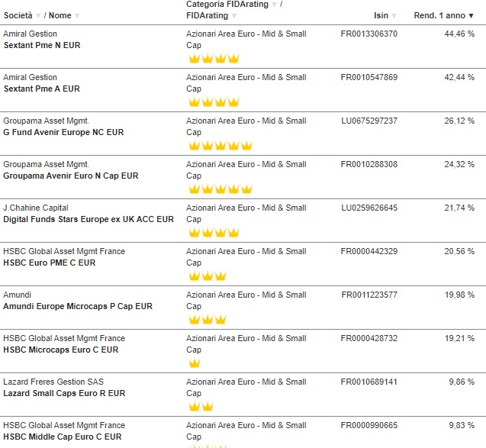Click Lazard Freres Gestion SAS company name
486x448 pixels.
point(53,382)
